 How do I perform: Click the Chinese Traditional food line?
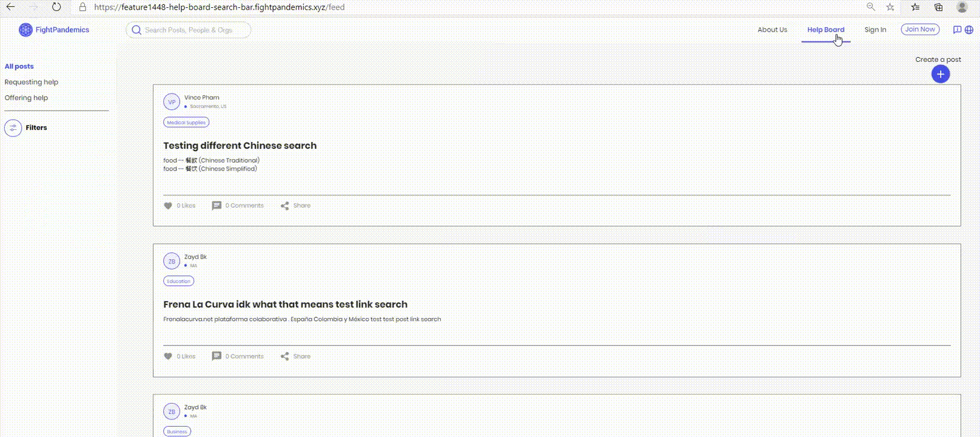click(212, 160)
